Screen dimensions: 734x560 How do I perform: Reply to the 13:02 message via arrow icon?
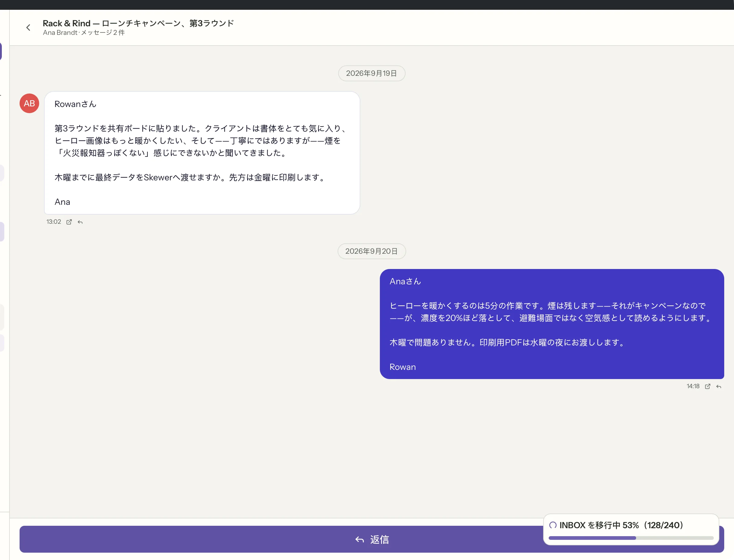pos(80,222)
